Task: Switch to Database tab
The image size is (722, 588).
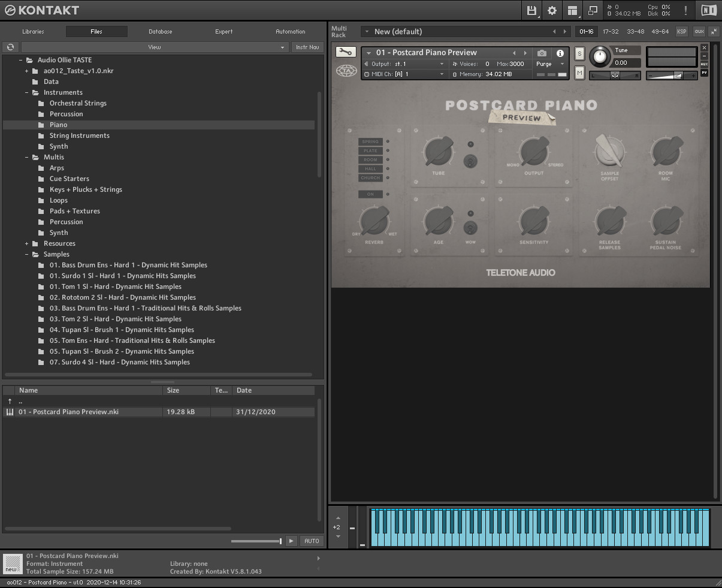Action: (161, 32)
